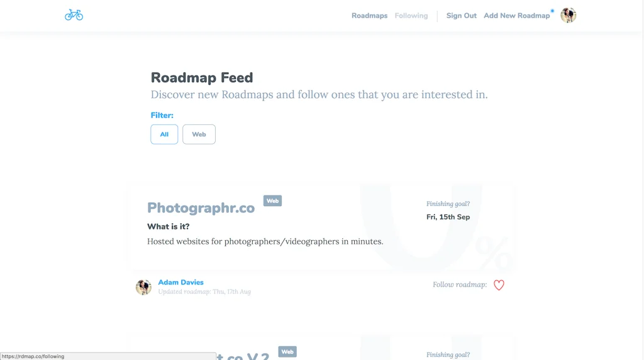Click the Adam Davies author link

pyautogui.click(x=180, y=283)
